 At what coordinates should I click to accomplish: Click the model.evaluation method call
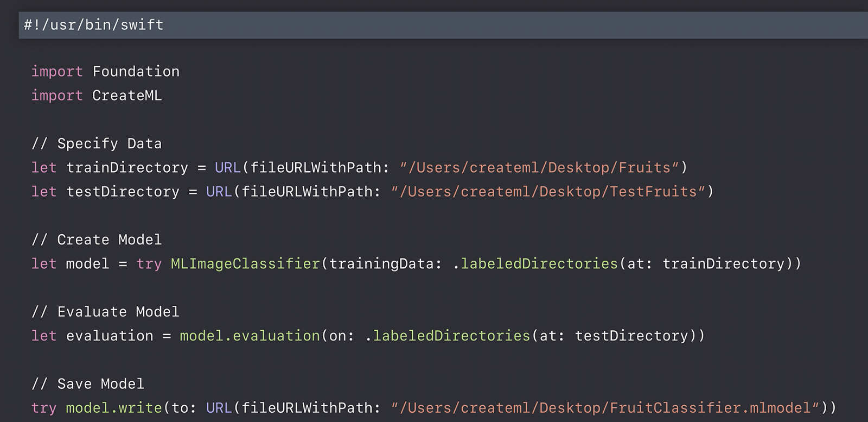point(250,336)
